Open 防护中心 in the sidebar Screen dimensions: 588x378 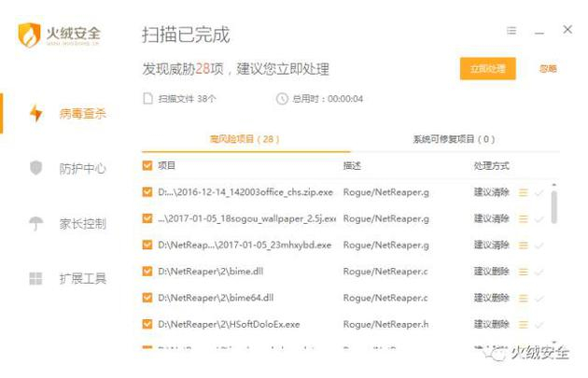coord(82,168)
